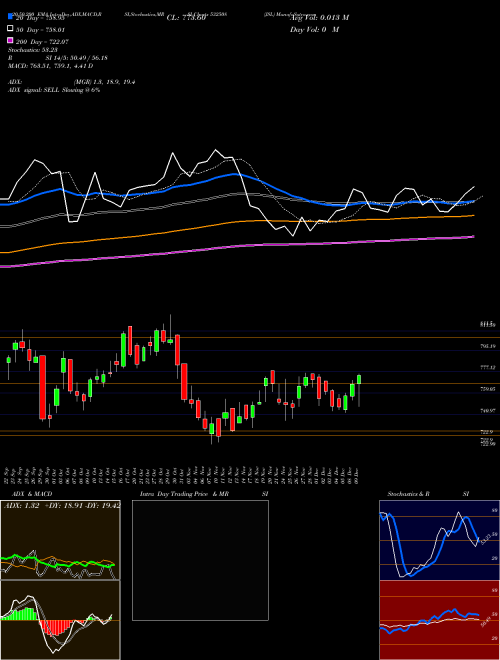Click the "Intra Day Trading Price & MRSI" title
Screen dimensions: 500x660
point(204,494)
